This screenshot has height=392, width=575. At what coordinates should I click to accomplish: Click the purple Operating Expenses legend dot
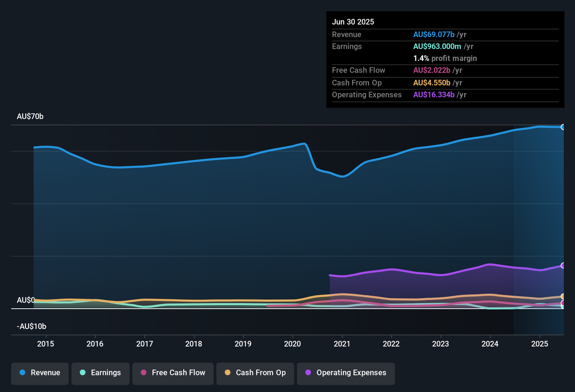pos(308,372)
